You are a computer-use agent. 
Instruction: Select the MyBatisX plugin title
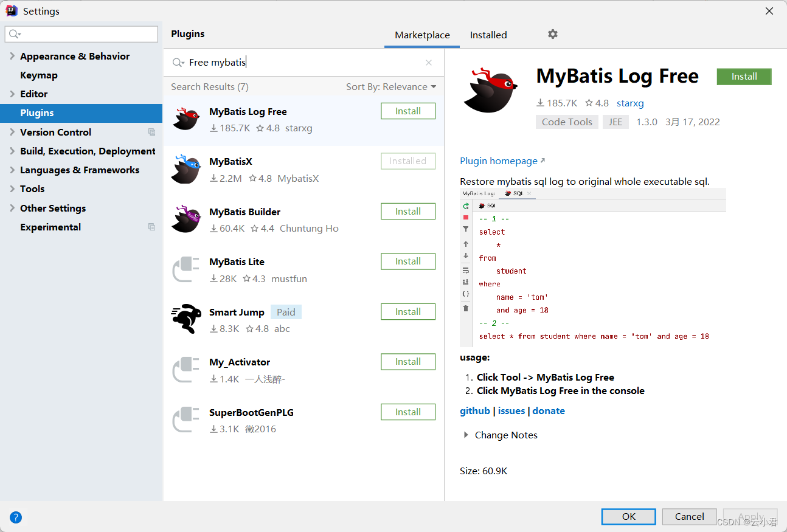click(x=231, y=162)
